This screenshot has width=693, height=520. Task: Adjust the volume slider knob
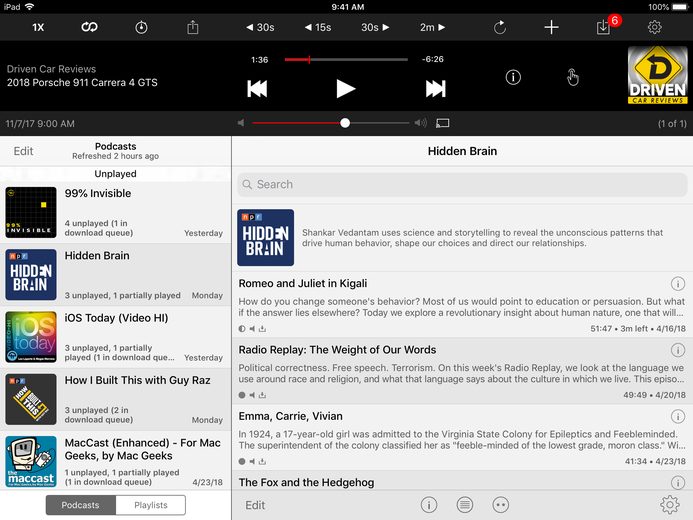[345, 123]
